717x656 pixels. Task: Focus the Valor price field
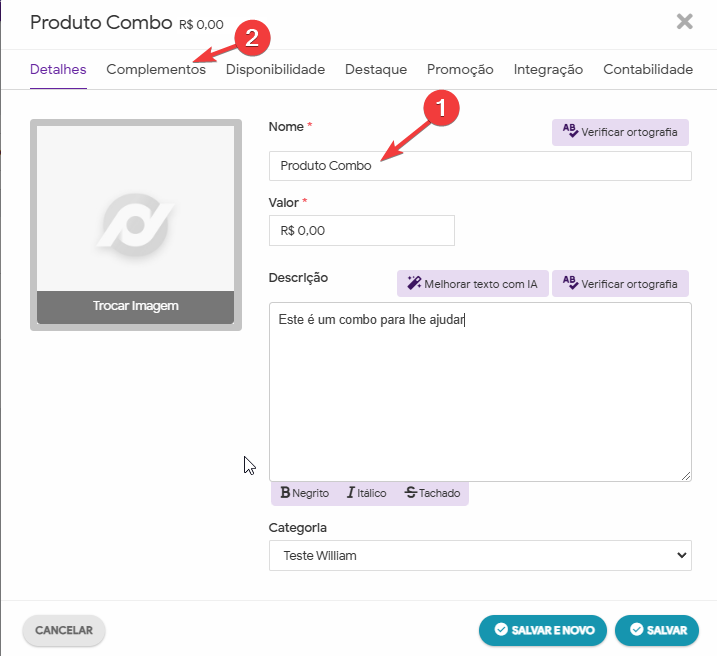coord(362,231)
